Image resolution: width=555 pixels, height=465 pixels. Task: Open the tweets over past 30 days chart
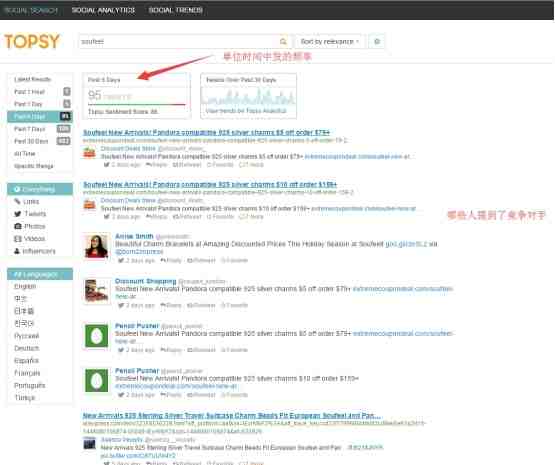248,97
